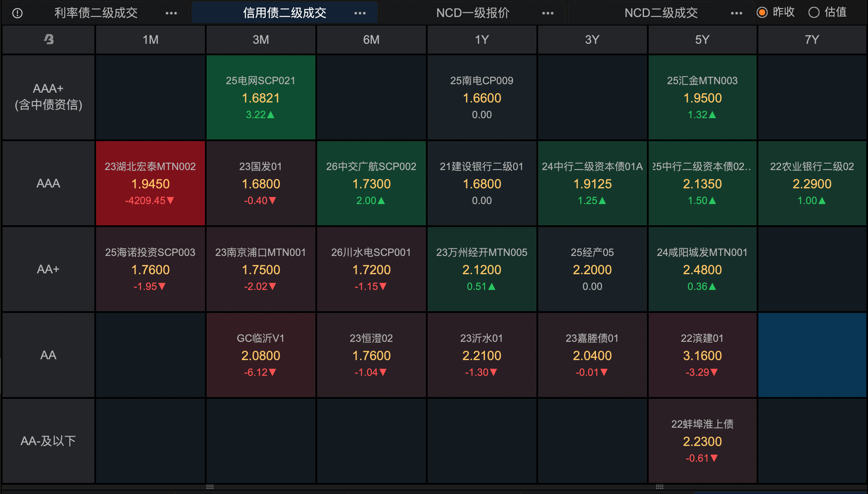Open more options for 信用债二级成交 tab
This screenshot has width=868, height=494.
pos(360,13)
